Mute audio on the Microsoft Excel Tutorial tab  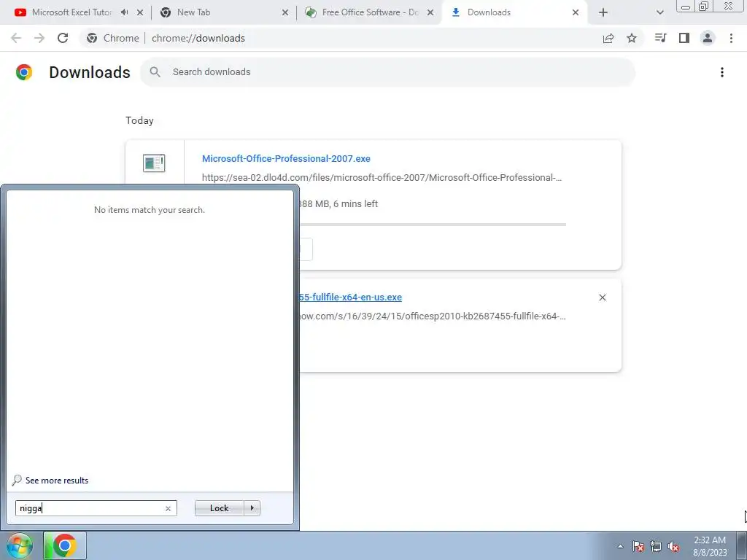[x=124, y=12]
